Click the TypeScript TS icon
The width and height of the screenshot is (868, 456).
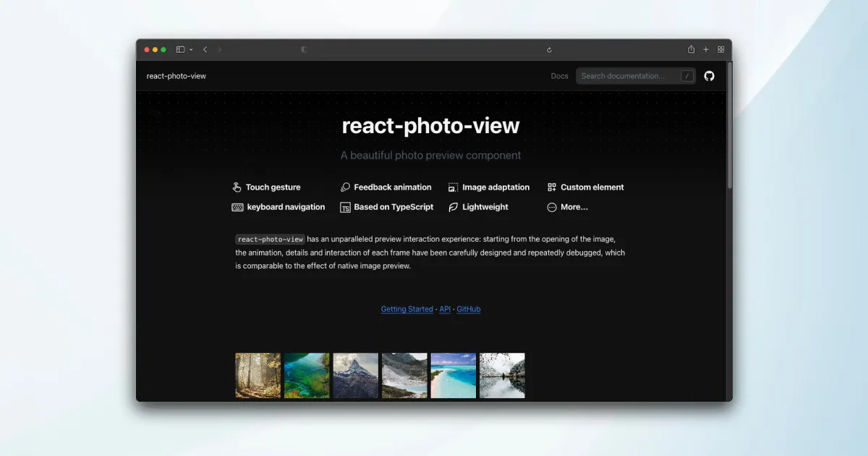pyautogui.click(x=345, y=208)
